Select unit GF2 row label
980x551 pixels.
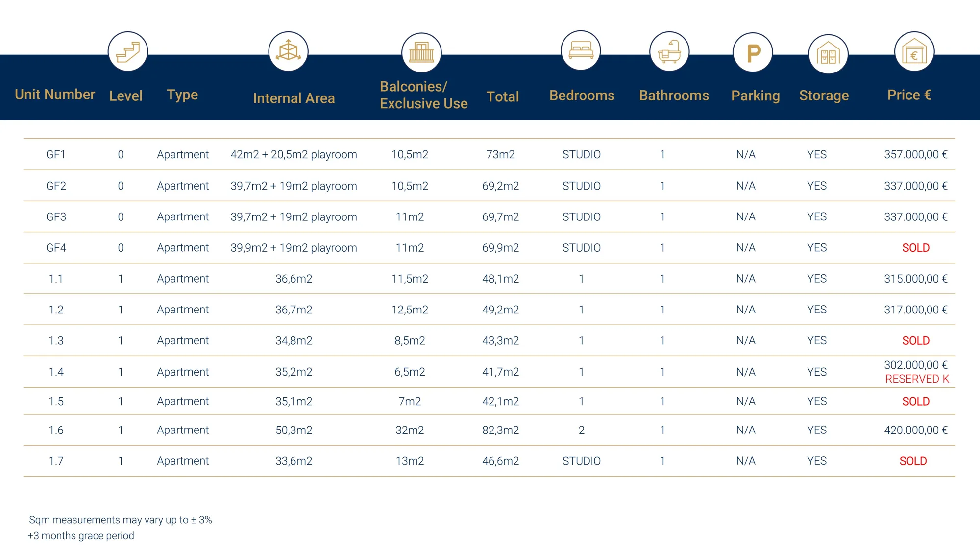tap(56, 186)
